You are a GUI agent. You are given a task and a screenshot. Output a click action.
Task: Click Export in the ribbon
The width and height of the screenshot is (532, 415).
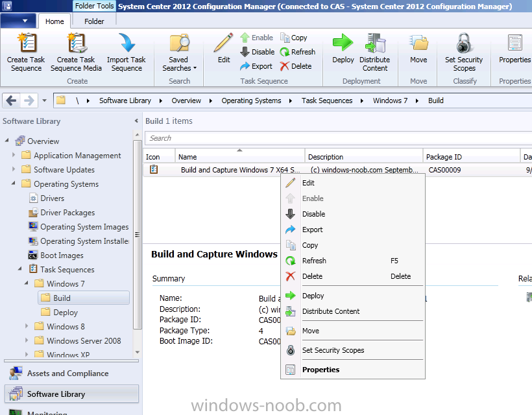tap(256, 66)
